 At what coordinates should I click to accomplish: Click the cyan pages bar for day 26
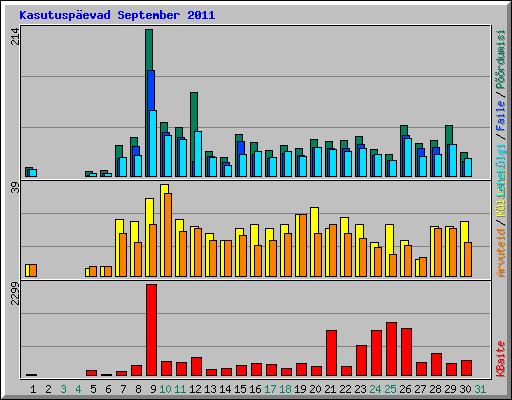[408, 157]
